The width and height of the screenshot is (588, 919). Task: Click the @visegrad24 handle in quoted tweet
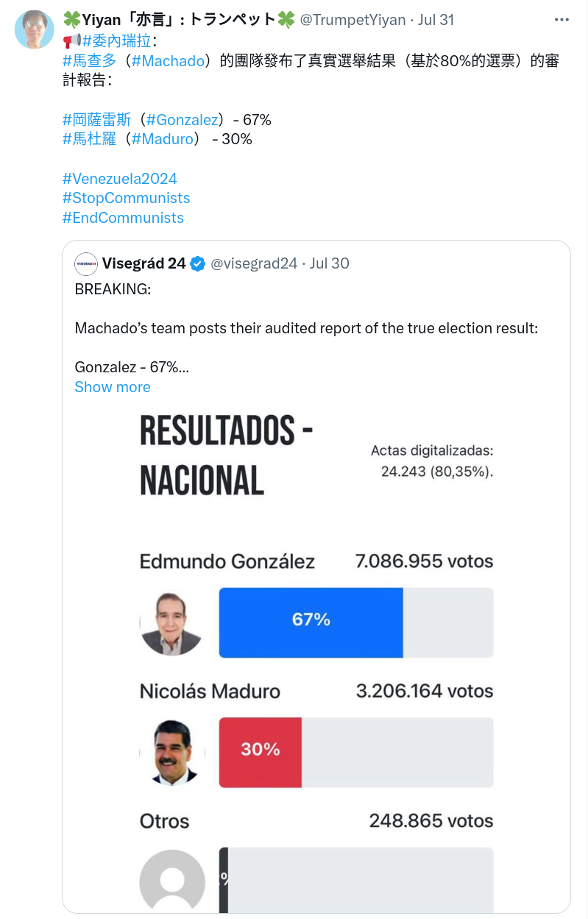pos(254,263)
